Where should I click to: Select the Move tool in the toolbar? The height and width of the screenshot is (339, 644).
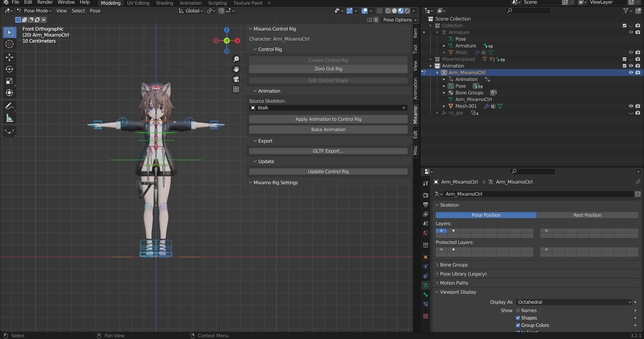pyautogui.click(x=9, y=57)
